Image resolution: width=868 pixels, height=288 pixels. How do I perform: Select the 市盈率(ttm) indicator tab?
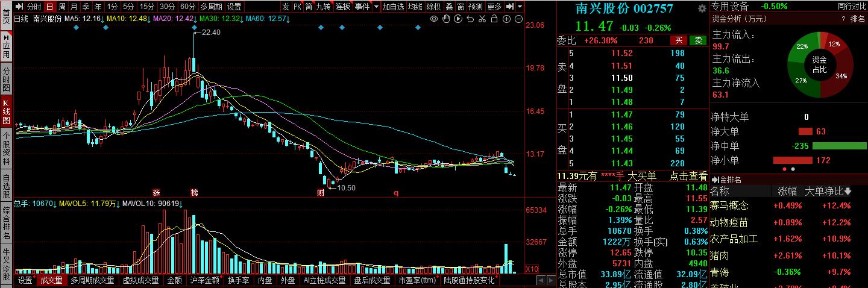pyautogui.click(x=417, y=280)
